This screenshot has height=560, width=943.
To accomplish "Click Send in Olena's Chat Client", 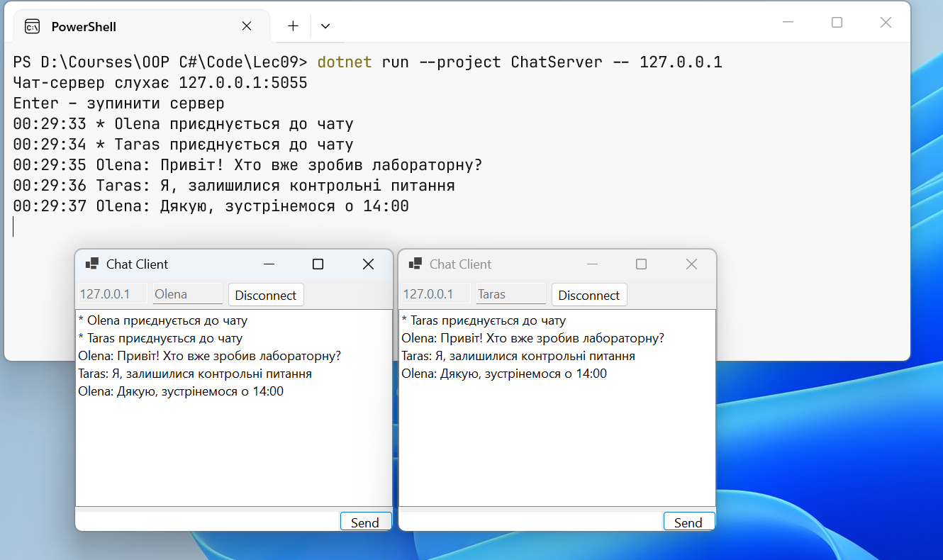I will 365,522.
